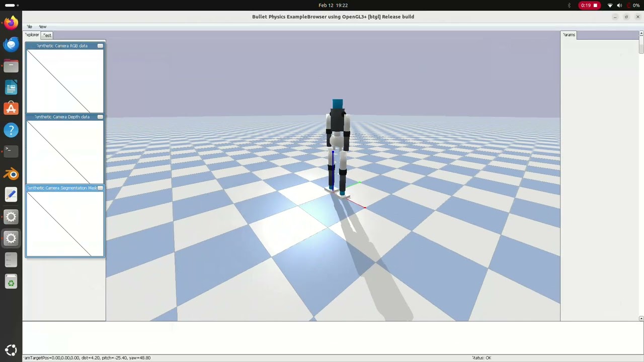This screenshot has width=644, height=362.
Task: Click the Help question-mark dock icon
Action: point(11,130)
